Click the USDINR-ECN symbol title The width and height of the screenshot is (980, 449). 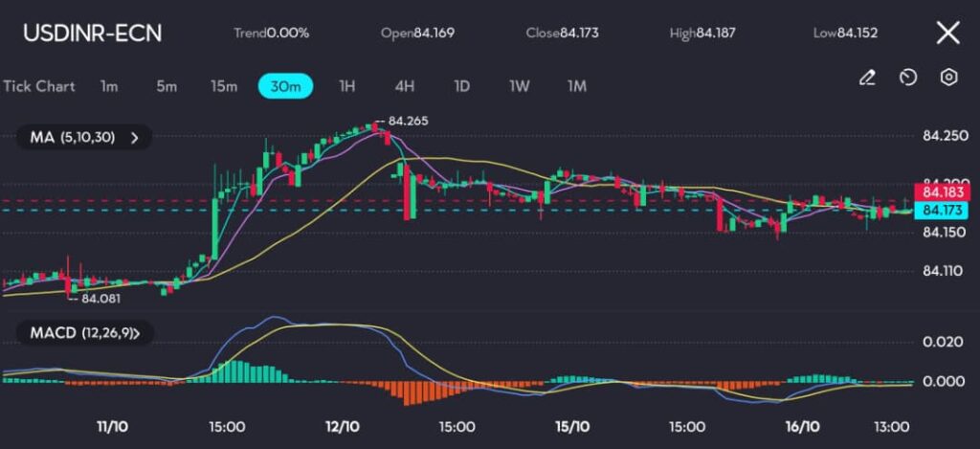(93, 34)
